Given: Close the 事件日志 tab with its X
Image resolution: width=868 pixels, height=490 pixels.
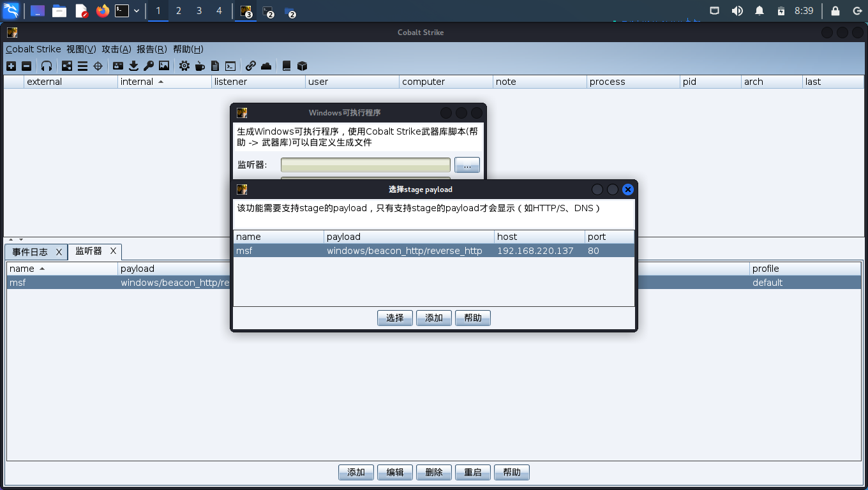Looking at the screenshot, I should click(x=59, y=252).
